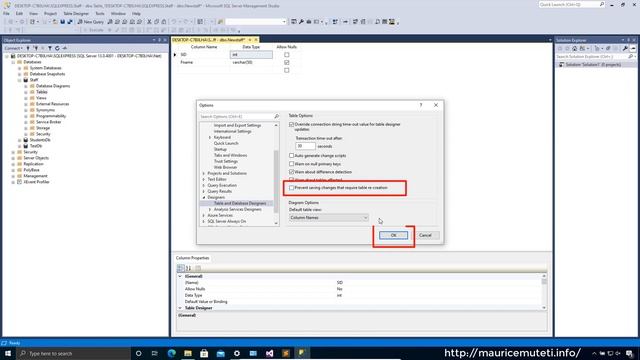Click the properties wrench icon in the main toolbar

point(301,22)
